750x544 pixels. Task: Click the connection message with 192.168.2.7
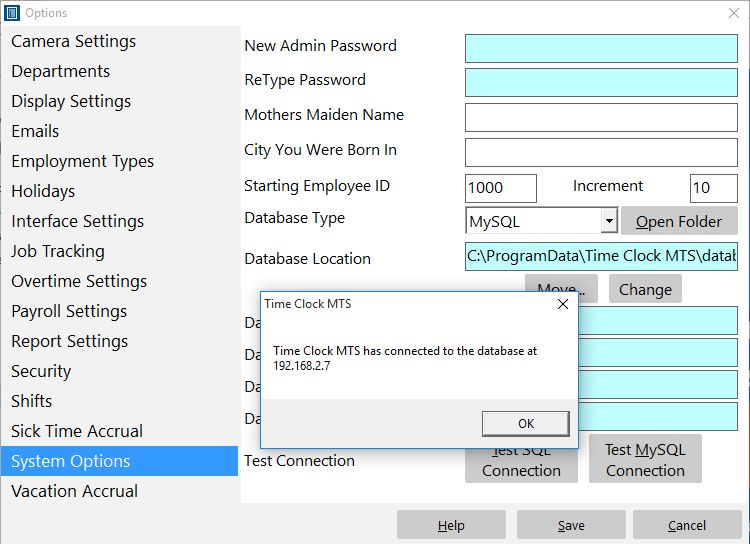pyautogui.click(x=405, y=358)
